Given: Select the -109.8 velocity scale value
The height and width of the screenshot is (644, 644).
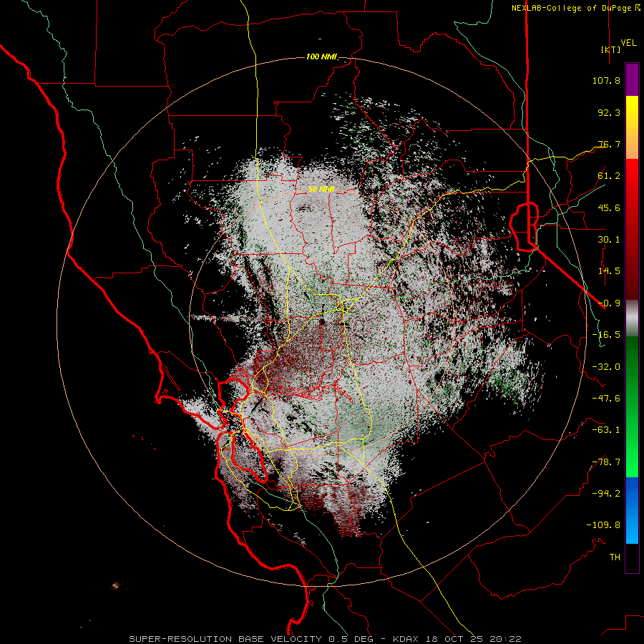Looking at the screenshot, I should click(x=603, y=525).
